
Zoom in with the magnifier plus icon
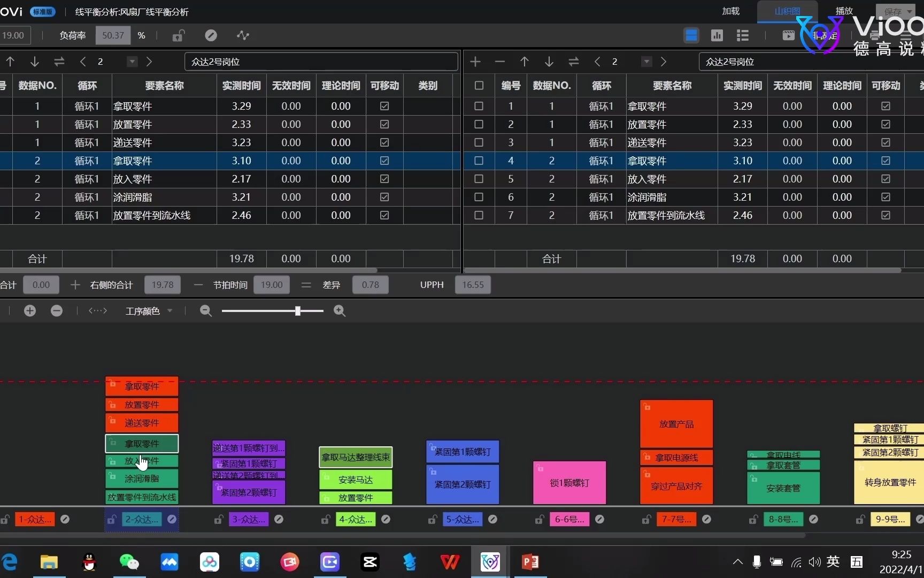pos(340,311)
